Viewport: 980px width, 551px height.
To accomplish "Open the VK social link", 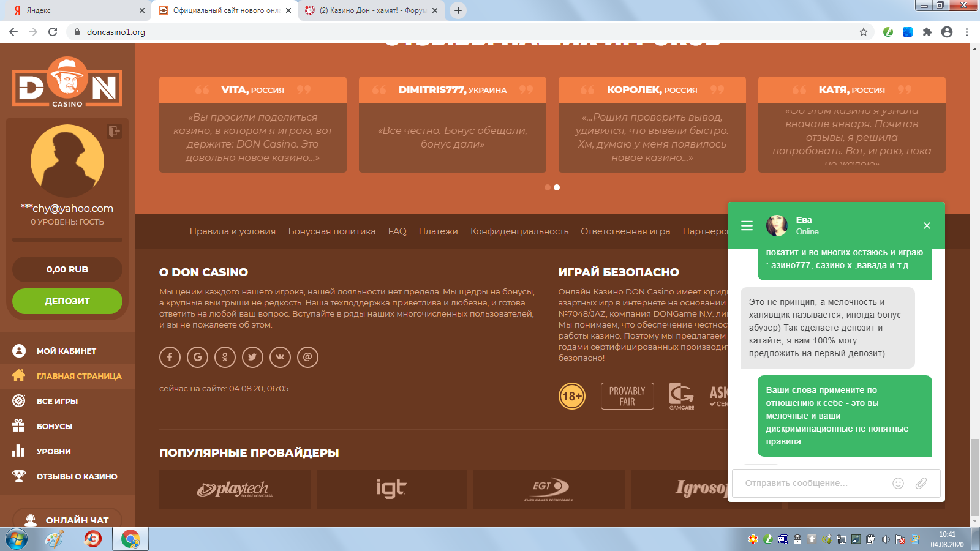I will point(280,357).
